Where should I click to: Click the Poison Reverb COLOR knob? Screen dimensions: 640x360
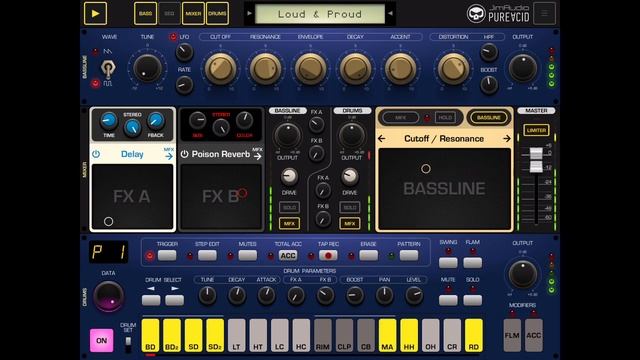pyautogui.click(x=244, y=120)
